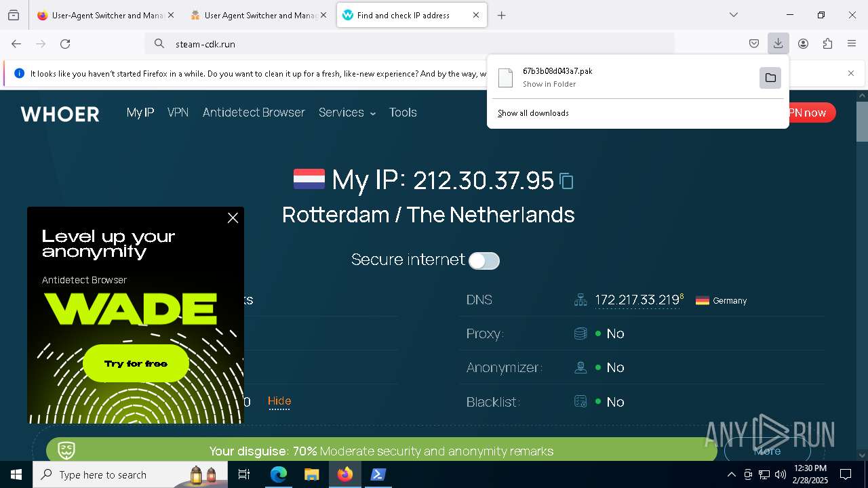This screenshot has height=488, width=868.
Task: Launch Microsoft Edge from taskbar
Action: [279, 474]
